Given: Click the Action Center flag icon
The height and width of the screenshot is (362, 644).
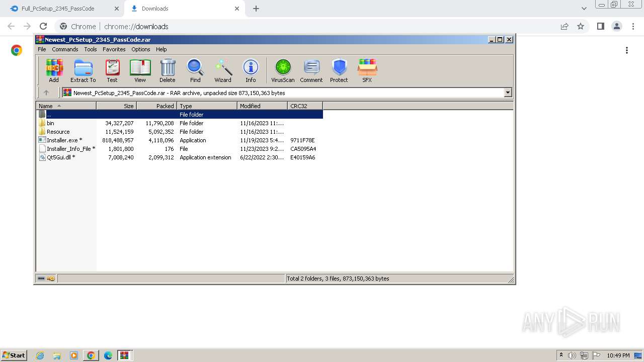Looking at the screenshot, I should (596, 355).
